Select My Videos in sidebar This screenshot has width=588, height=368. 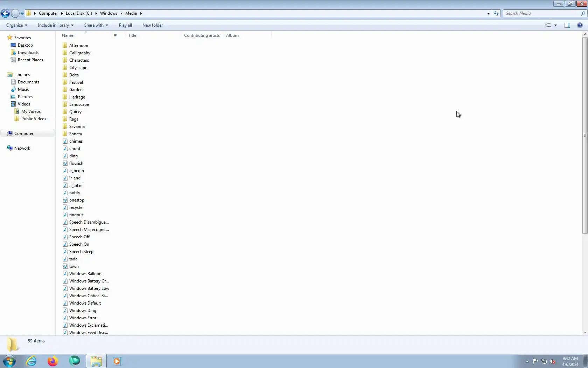[31, 111]
